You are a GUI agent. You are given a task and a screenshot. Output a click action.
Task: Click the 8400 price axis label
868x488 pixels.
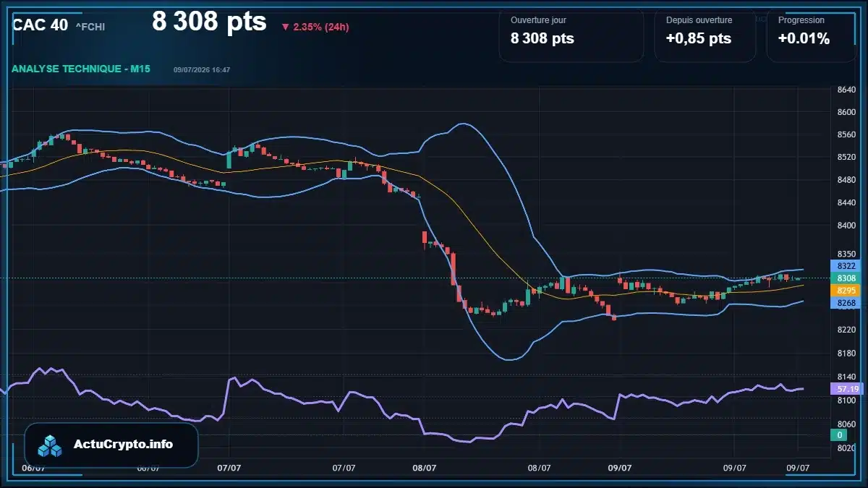[x=846, y=225]
